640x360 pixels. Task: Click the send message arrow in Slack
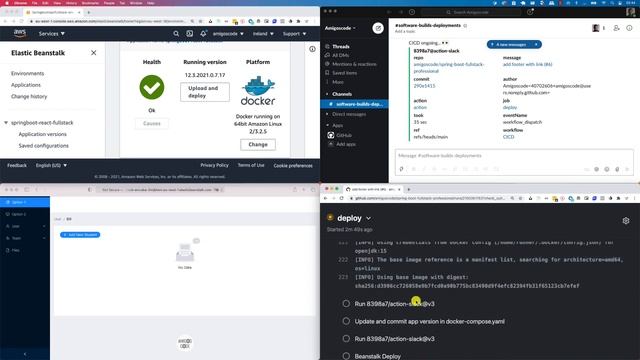(x=627, y=169)
